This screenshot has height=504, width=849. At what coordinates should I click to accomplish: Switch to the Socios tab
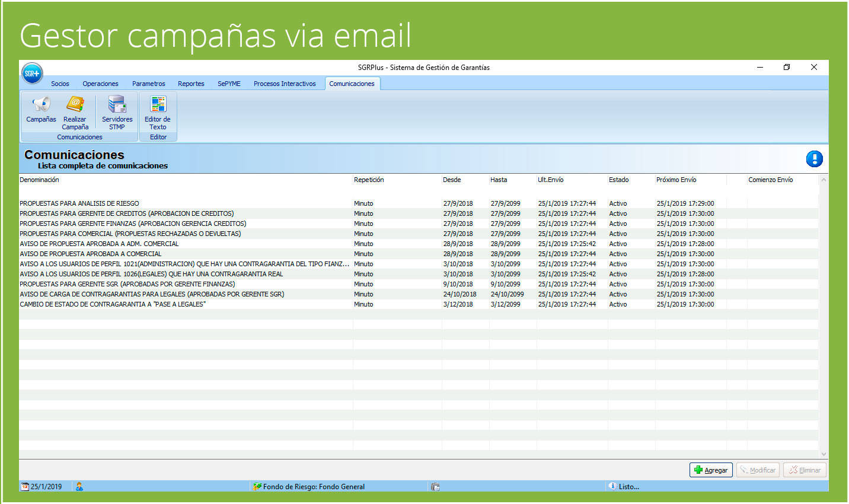[x=60, y=83]
